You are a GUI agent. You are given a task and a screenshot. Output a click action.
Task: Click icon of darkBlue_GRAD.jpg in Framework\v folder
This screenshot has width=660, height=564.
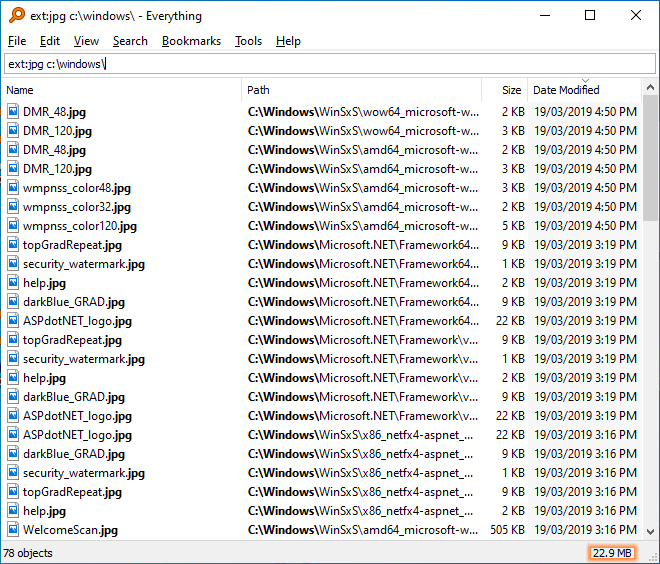point(13,396)
